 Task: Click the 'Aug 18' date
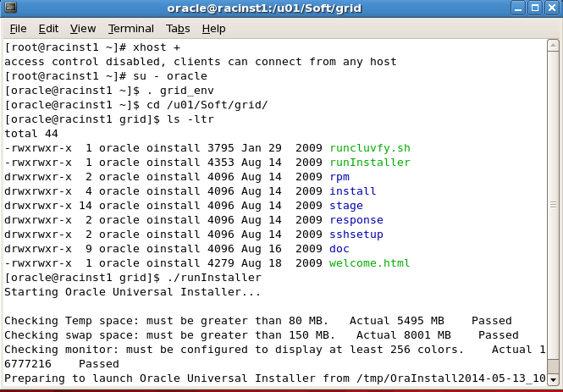[261, 263]
